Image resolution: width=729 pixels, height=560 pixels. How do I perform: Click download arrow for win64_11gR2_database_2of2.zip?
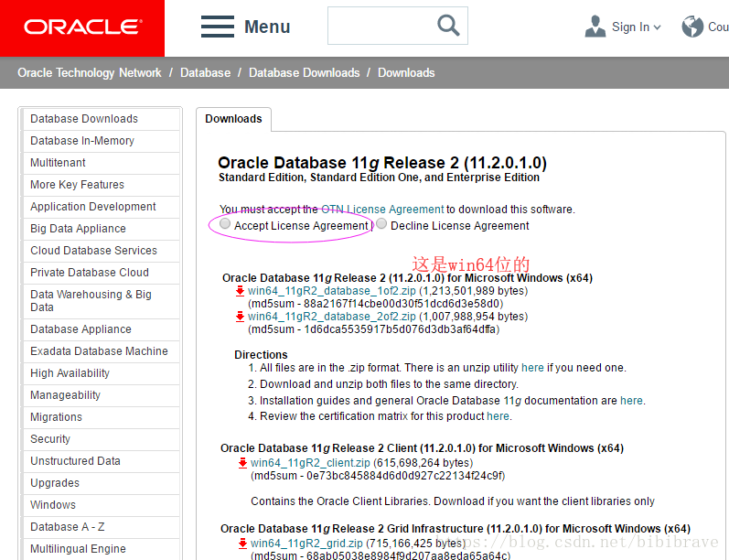click(240, 317)
